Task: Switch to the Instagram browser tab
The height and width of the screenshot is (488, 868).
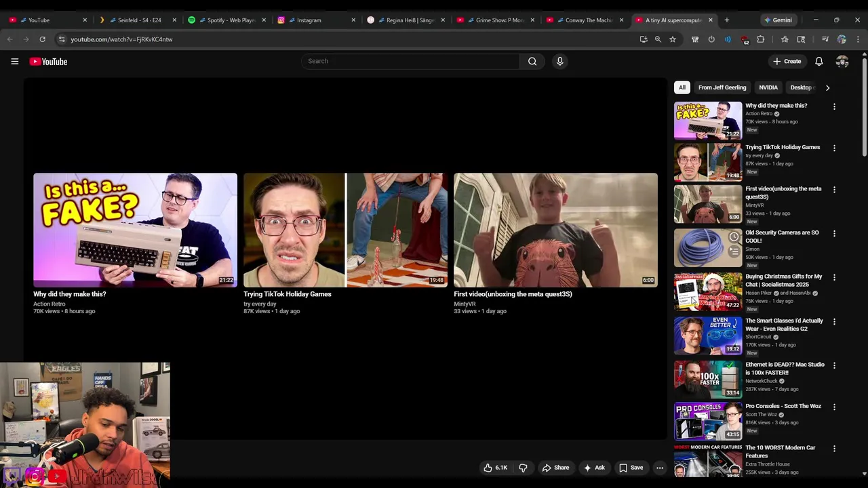Action: [316, 20]
